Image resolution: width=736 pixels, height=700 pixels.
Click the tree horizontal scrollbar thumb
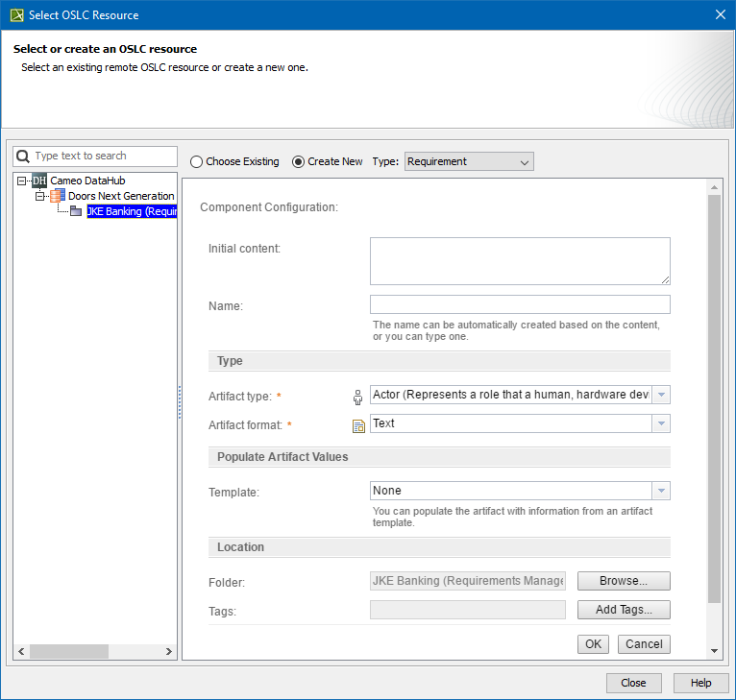[69, 652]
